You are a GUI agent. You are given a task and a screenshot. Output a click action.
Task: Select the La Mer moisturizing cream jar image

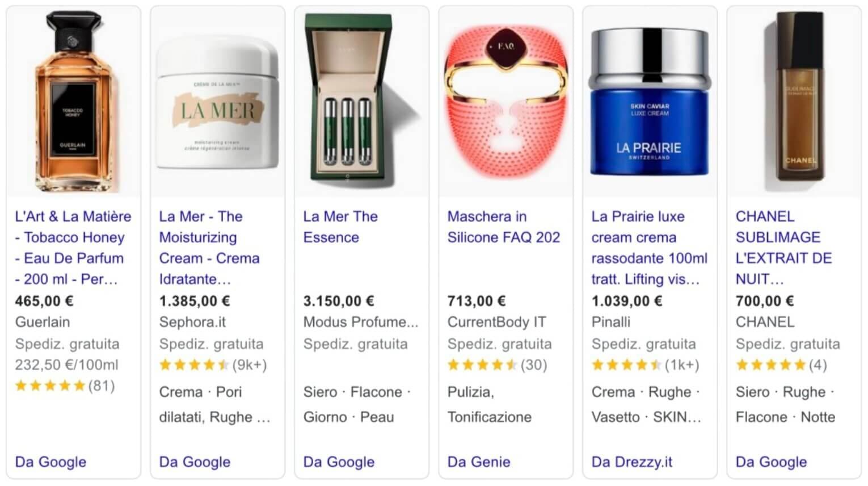point(218,102)
